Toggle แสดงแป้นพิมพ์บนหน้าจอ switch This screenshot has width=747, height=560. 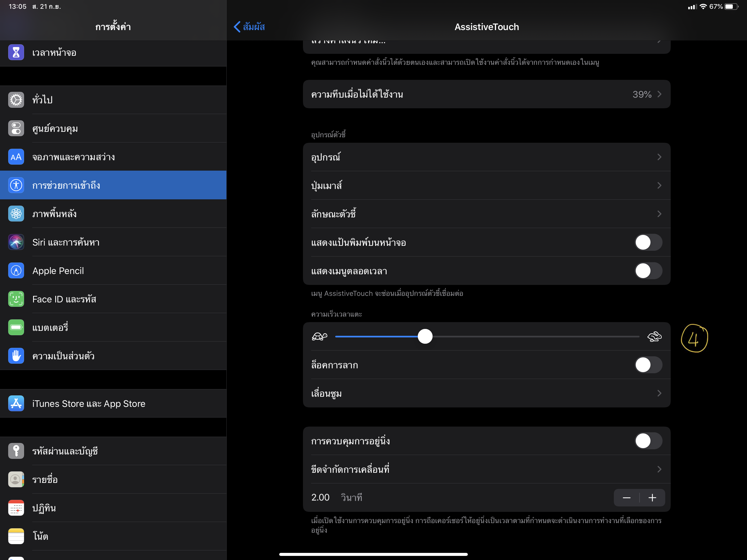pos(648,242)
